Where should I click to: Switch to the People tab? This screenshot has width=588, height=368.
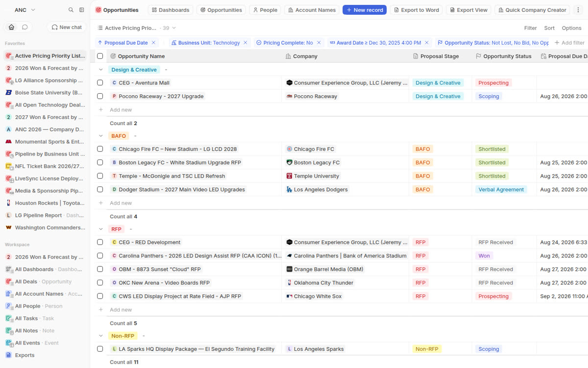(265, 10)
